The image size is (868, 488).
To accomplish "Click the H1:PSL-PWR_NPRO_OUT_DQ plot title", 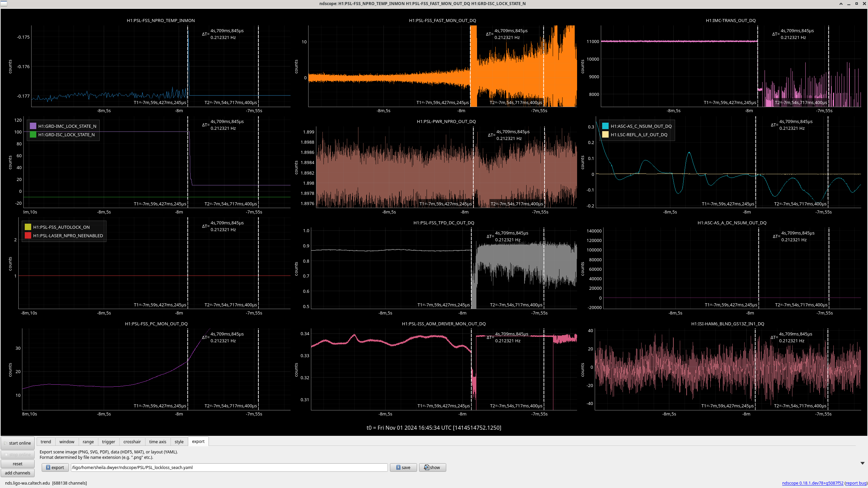I will coord(446,121).
